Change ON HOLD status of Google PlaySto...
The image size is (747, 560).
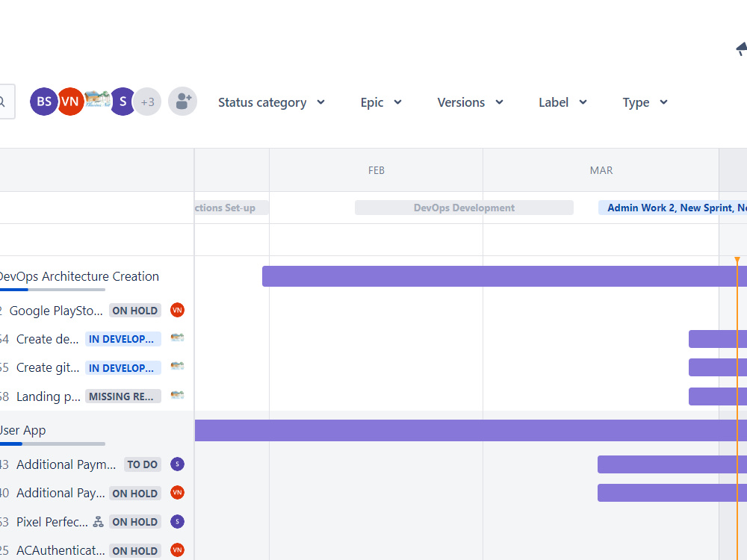point(134,311)
